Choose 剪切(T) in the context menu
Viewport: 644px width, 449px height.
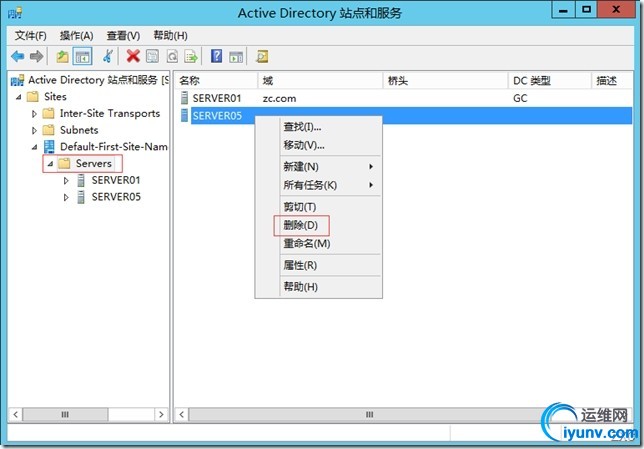pyautogui.click(x=319, y=207)
